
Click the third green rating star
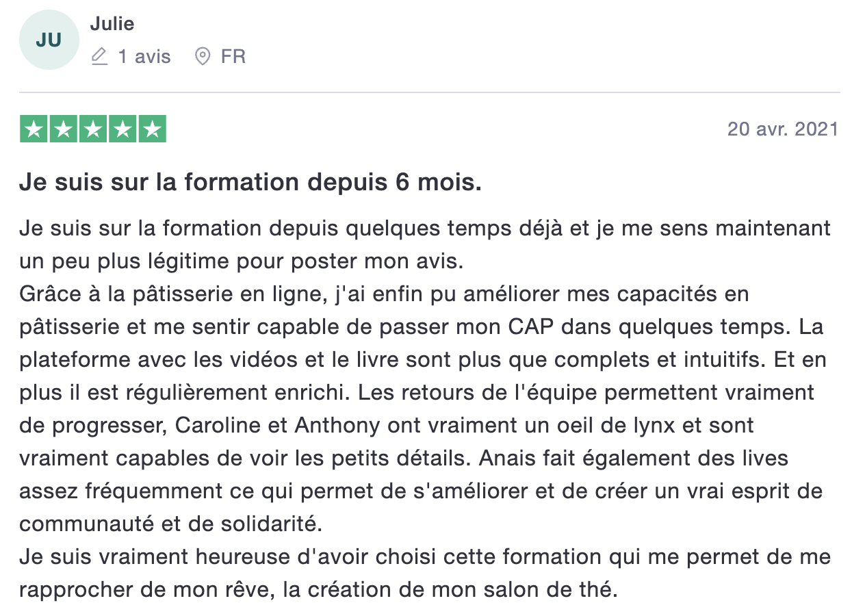tap(93, 129)
